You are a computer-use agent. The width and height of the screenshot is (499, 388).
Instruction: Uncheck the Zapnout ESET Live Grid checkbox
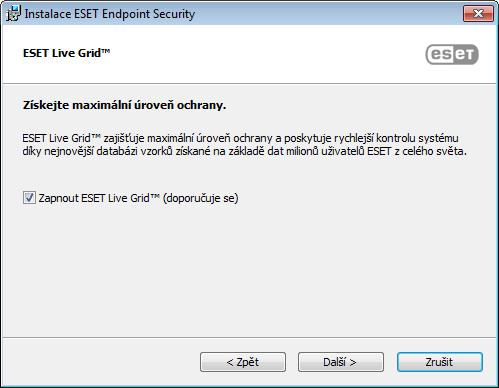[x=29, y=198]
